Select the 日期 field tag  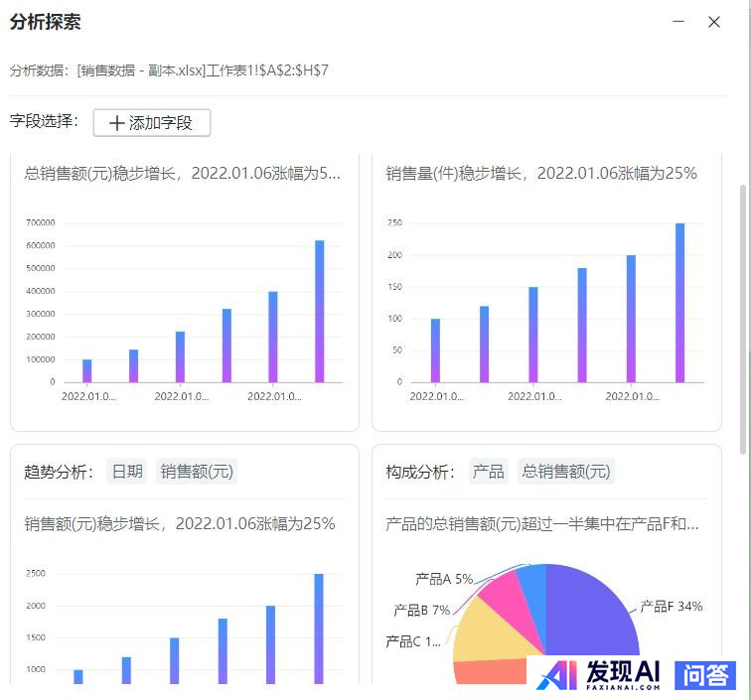(126, 472)
